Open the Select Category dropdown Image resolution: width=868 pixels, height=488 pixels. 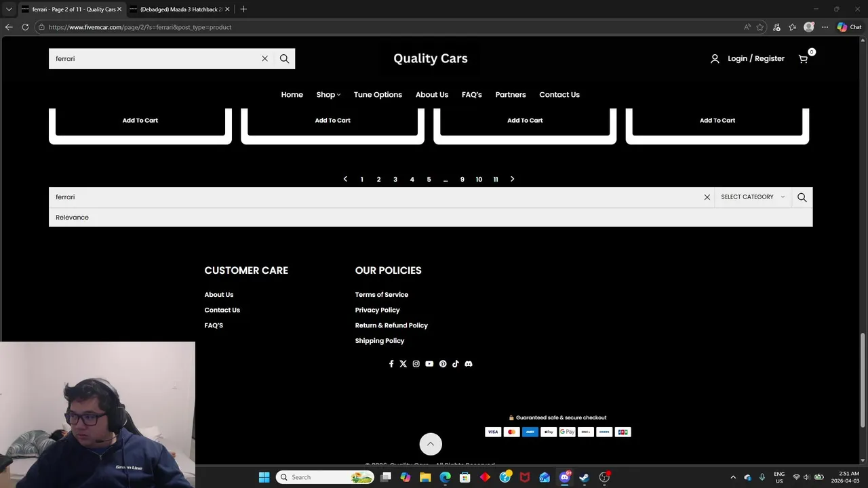pyautogui.click(x=753, y=197)
